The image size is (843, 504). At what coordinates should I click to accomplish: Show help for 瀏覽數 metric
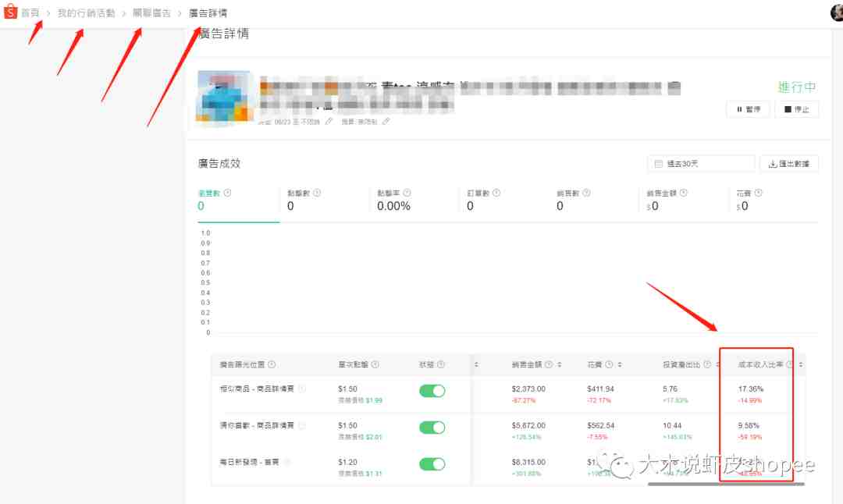pyautogui.click(x=227, y=193)
